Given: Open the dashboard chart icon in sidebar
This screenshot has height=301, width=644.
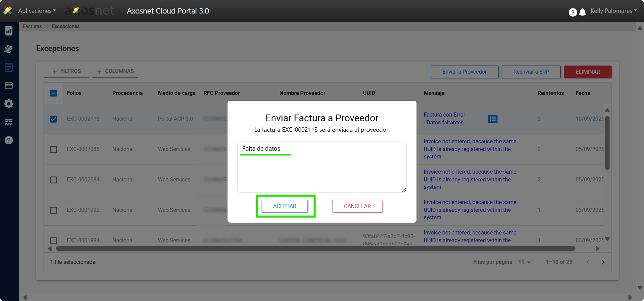Looking at the screenshot, I should click(x=9, y=31).
